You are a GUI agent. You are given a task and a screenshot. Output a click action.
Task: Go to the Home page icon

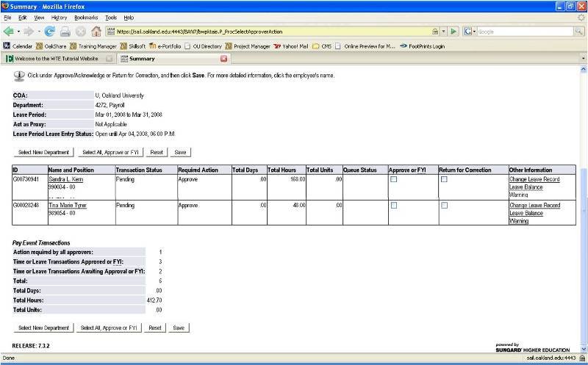pos(96,32)
